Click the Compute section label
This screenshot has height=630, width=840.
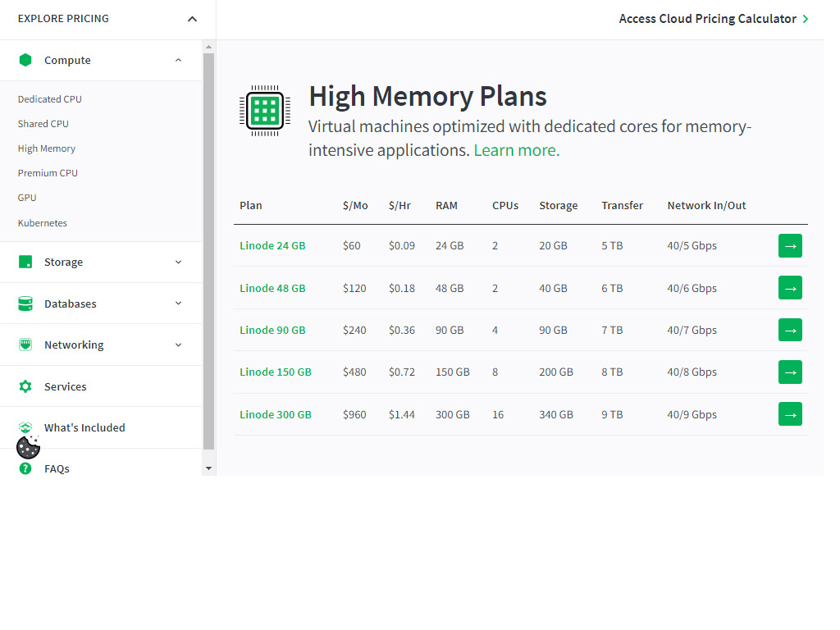pos(67,60)
